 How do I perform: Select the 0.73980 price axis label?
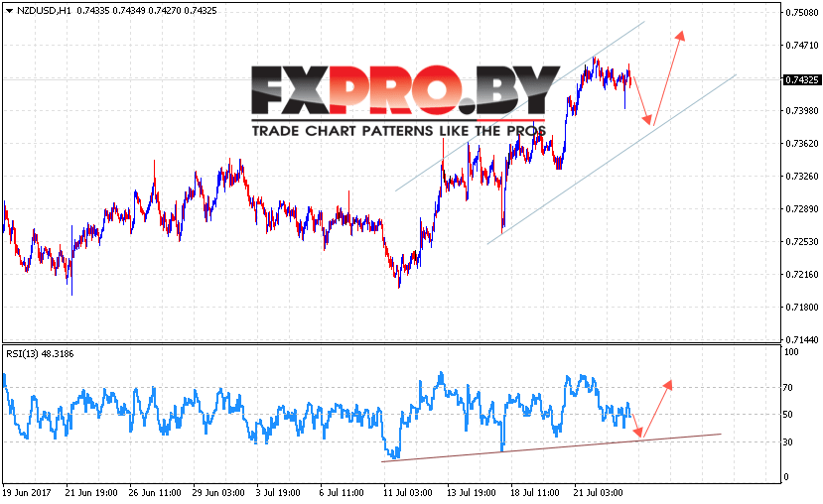pyautogui.click(x=801, y=111)
